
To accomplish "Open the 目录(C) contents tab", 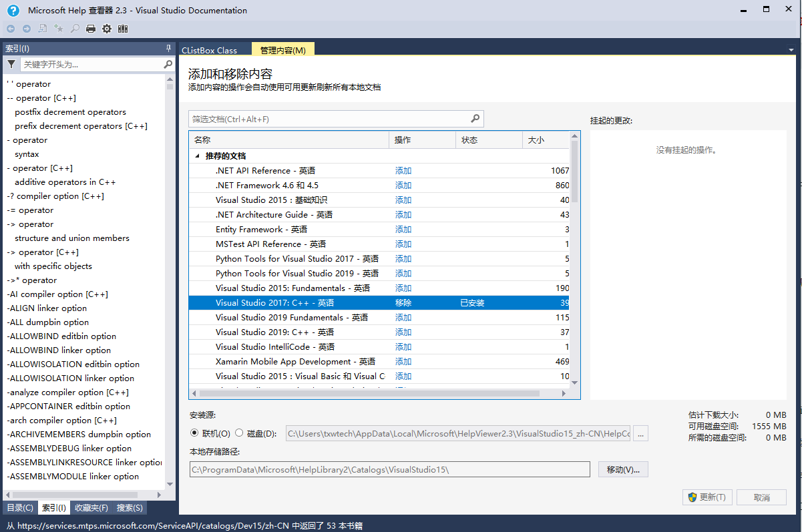I will 20,508.
